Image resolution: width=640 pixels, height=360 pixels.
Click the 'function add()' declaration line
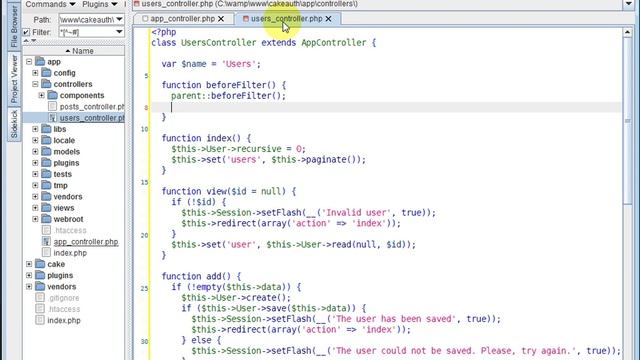(201, 276)
